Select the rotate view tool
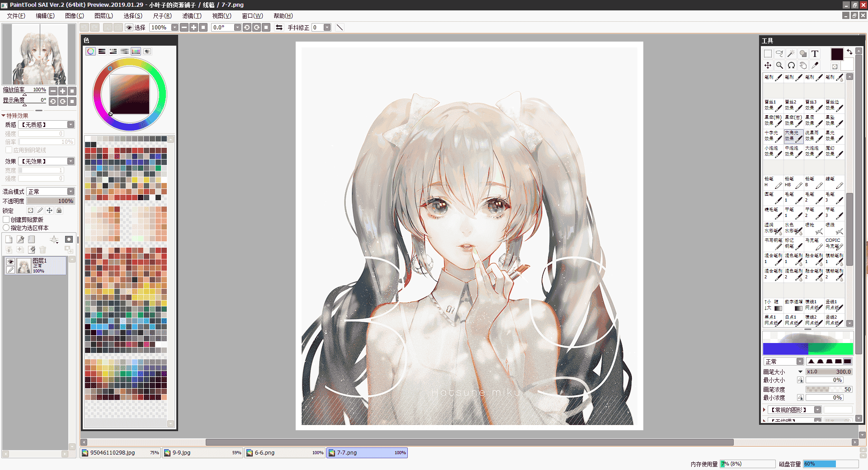Viewport: 868px width, 470px height. click(x=791, y=66)
